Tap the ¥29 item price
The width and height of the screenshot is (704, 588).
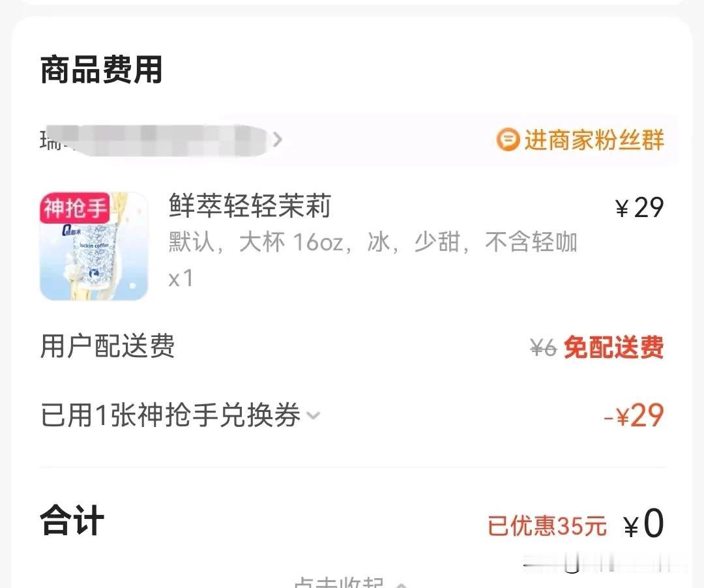(639, 208)
